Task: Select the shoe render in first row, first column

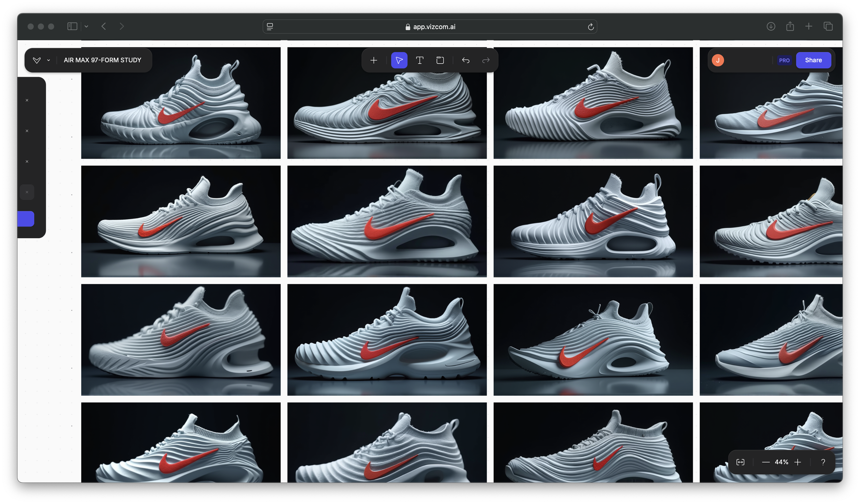Action: pos(181,103)
